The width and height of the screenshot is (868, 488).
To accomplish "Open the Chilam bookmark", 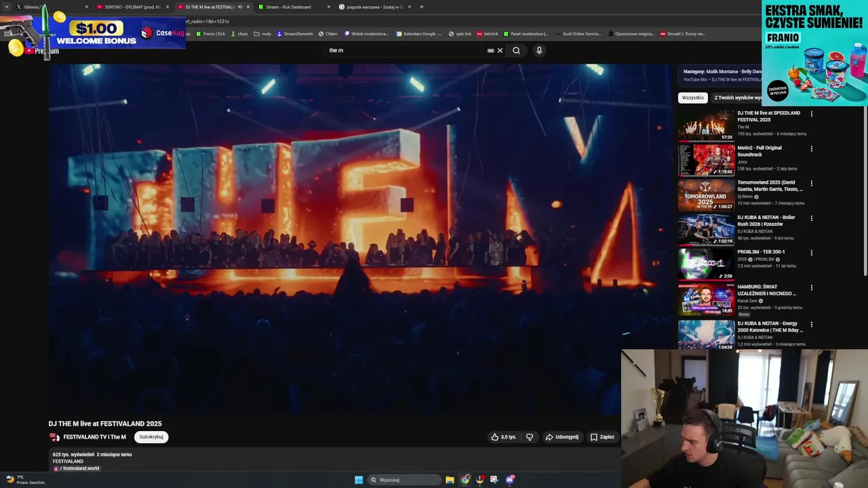I will [x=328, y=34].
